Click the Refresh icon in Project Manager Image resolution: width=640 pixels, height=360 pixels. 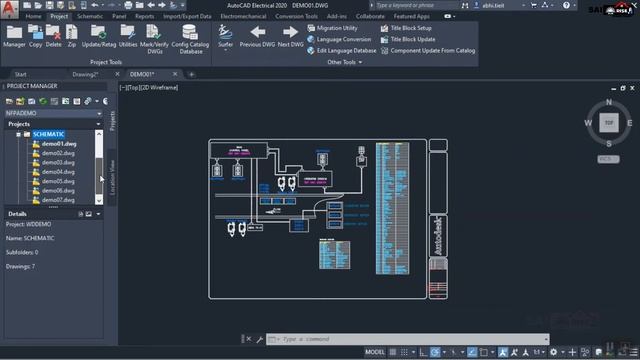coord(43,101)
